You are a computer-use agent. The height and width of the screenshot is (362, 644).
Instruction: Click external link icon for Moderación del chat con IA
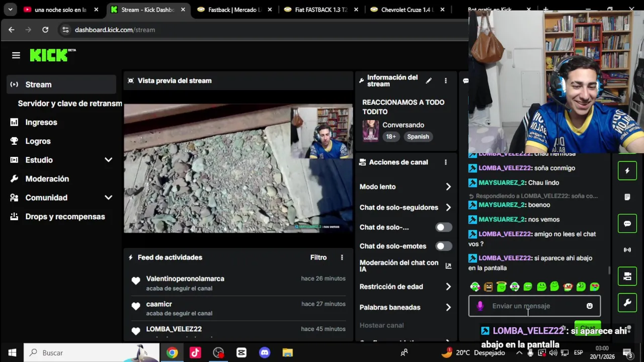click(x=448, y=266)
